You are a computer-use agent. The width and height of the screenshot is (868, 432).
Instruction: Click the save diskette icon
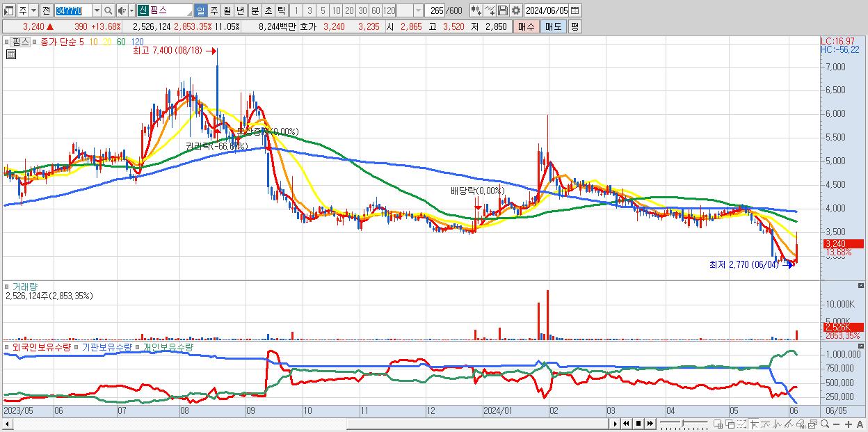(x=503, y=10)
